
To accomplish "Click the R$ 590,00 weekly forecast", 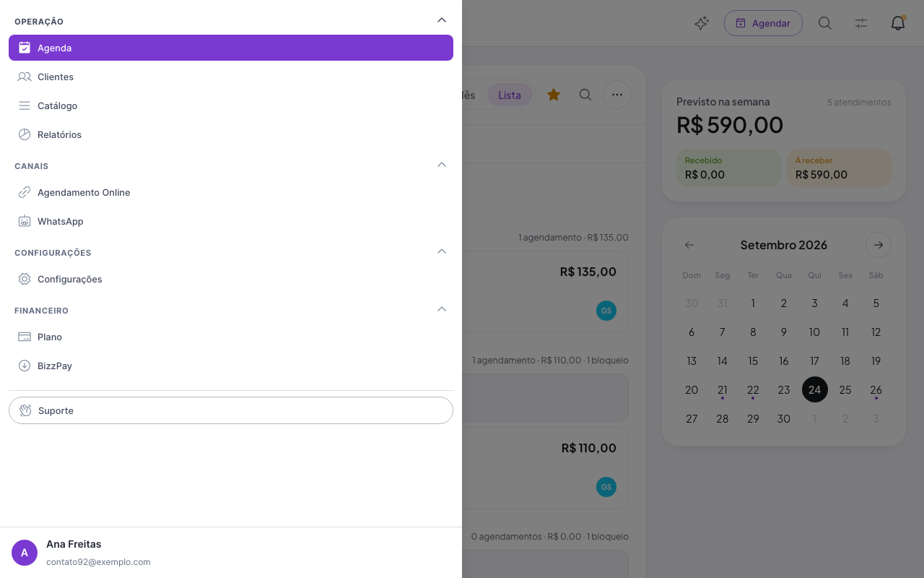I will 730,124.
